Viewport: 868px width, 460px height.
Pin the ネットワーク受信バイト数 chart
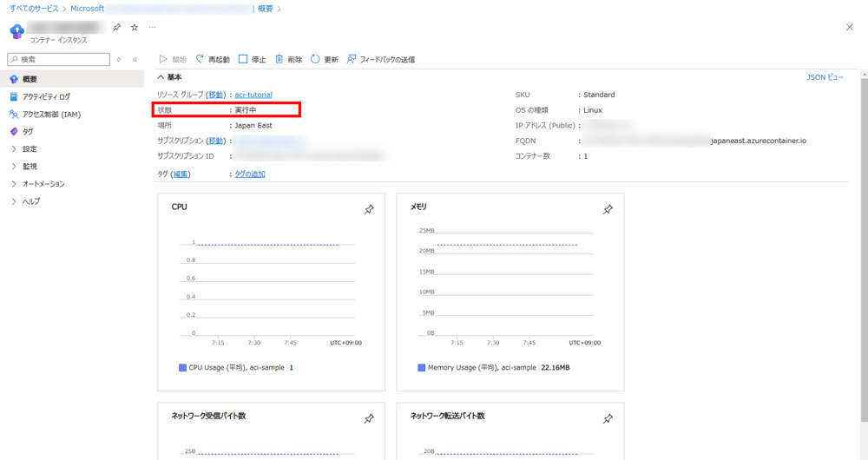click(x=369, y=418)
